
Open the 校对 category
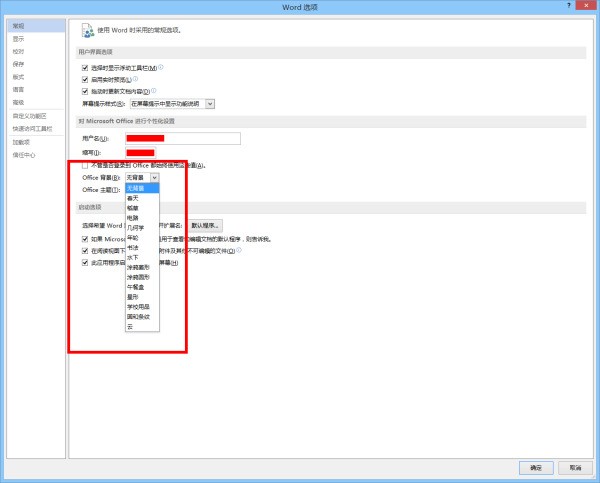coord(36,51)
